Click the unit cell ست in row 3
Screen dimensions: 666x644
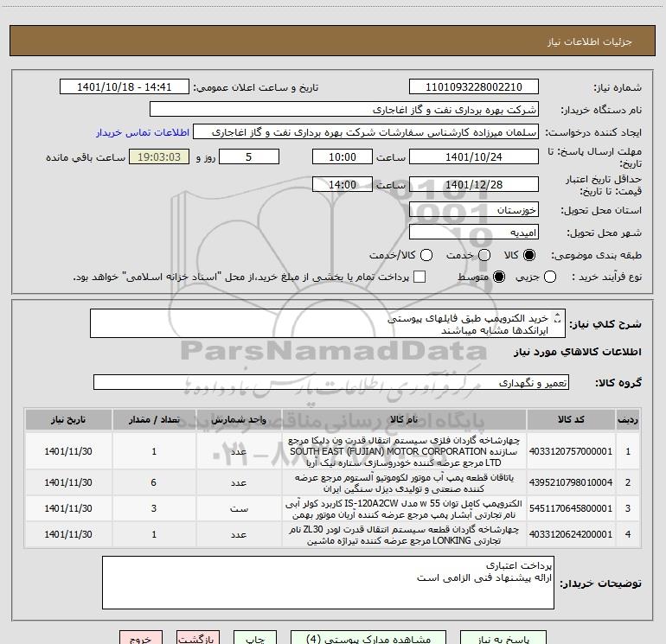(x=239, y=508)
